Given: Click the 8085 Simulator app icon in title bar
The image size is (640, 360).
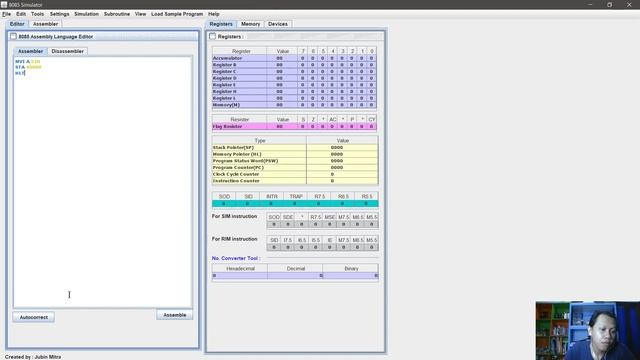Looking at the screenshot, I should (4, 4).
